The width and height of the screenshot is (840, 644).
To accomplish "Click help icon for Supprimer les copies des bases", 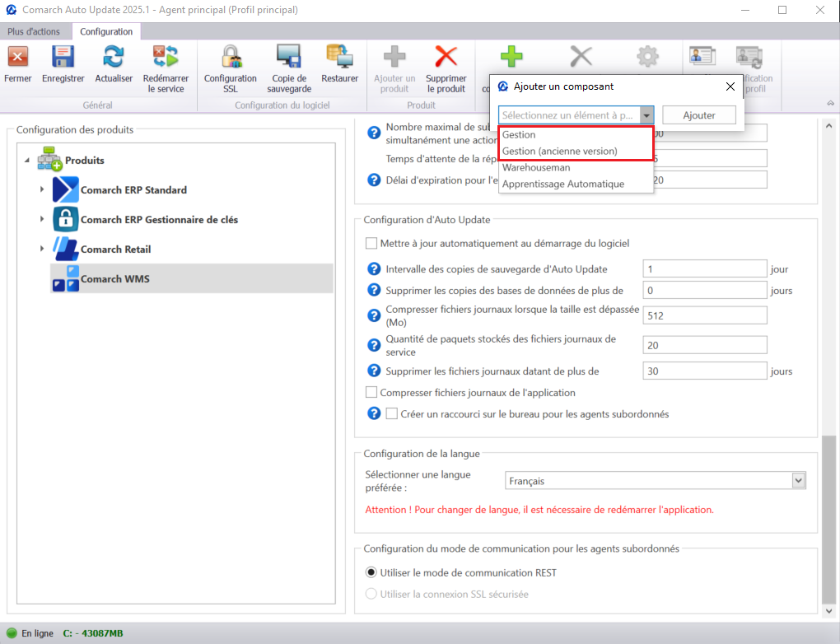I will [373, 291].
